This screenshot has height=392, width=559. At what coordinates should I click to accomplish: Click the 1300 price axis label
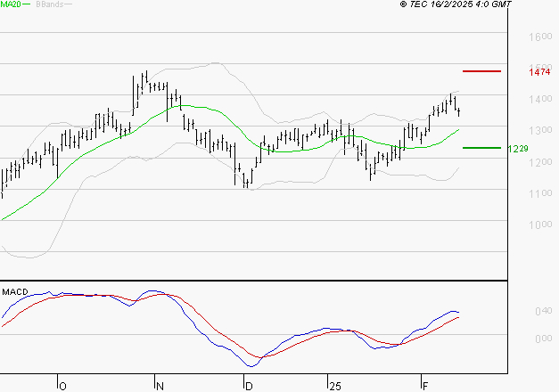(540, 130)
